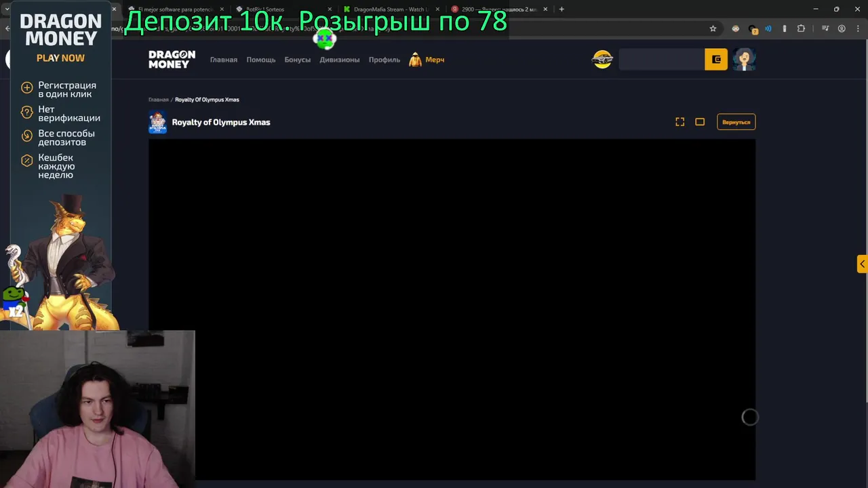The image size is (868, 488).
Task: Click the Royalty of Olympus Xmas game thumbnail
Action: click(157, 122)
